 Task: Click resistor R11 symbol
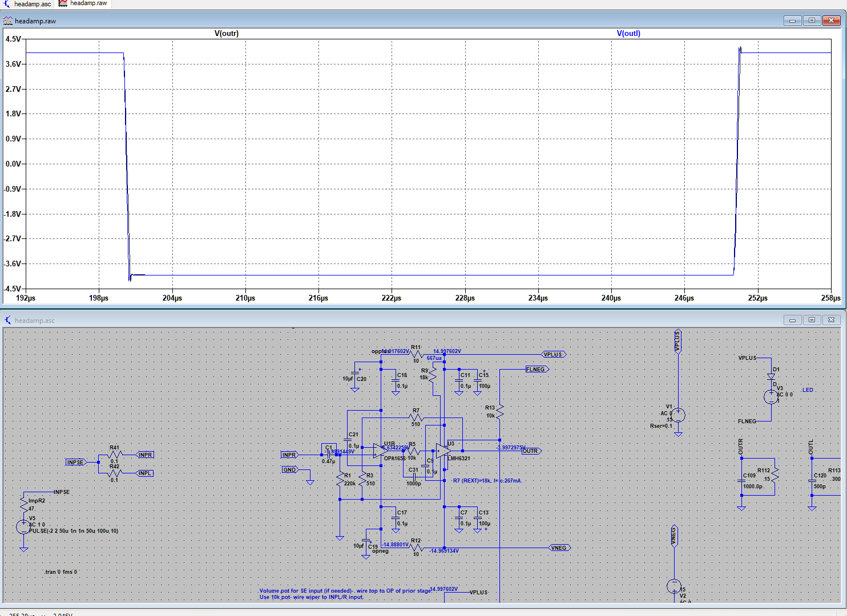coord(416,354)
